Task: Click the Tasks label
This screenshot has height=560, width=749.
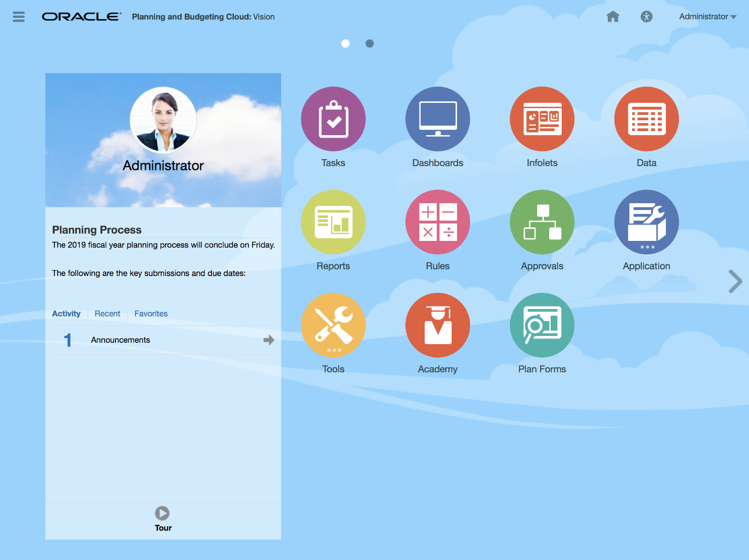Action: (x=333, y=163)
